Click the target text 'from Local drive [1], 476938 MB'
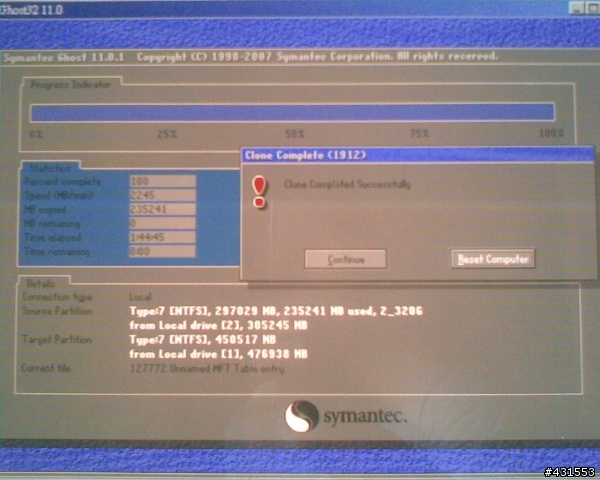The width and height of the screenshot is (600, 480). [218, 354]
